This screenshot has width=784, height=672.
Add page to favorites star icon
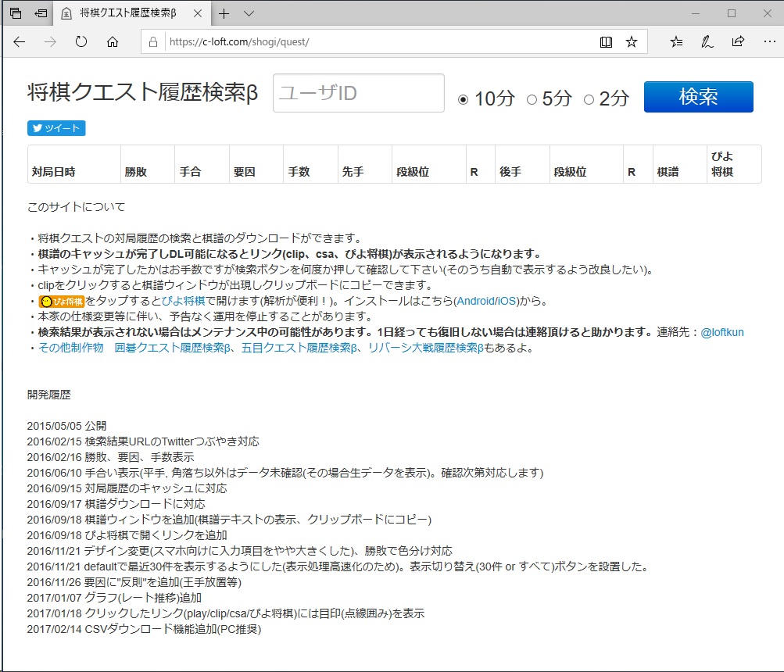click(632, 42)
